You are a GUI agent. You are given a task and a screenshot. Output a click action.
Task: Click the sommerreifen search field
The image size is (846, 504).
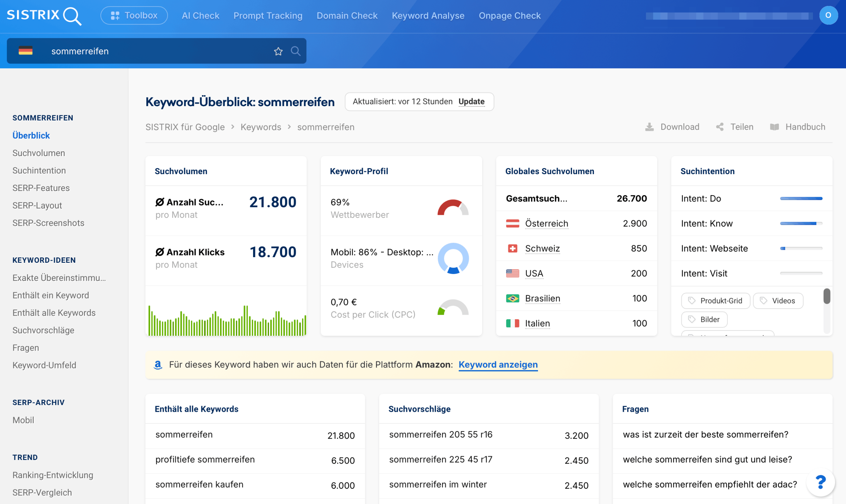(156, 51)
